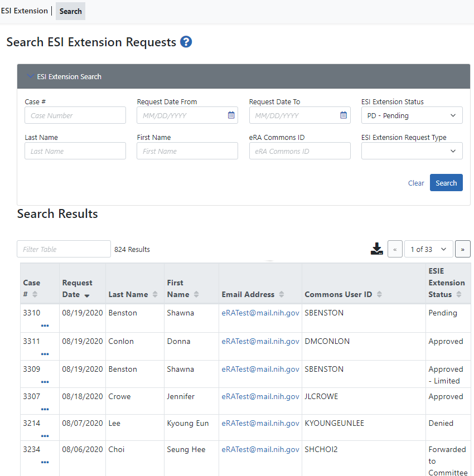This screenshot has height=476, width=474.
Task: Select the Search tab in navigation
Action: [70, 11]
